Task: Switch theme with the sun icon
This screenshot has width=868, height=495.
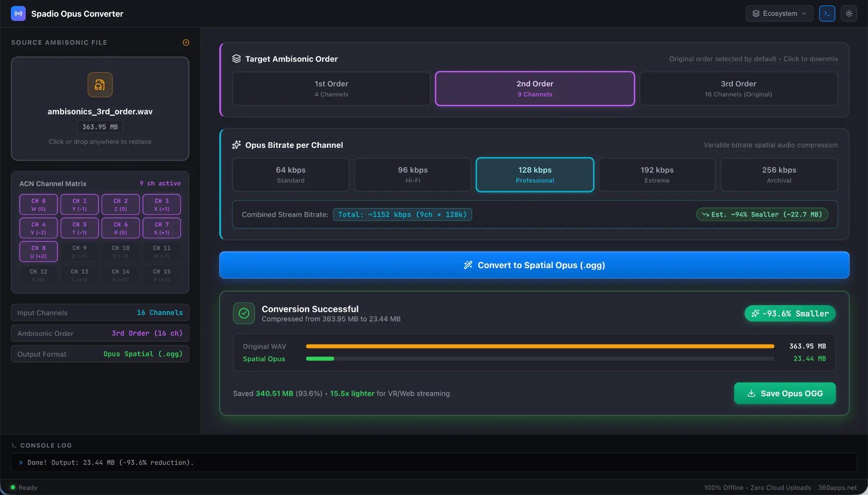Action: (x=849, y=14)
